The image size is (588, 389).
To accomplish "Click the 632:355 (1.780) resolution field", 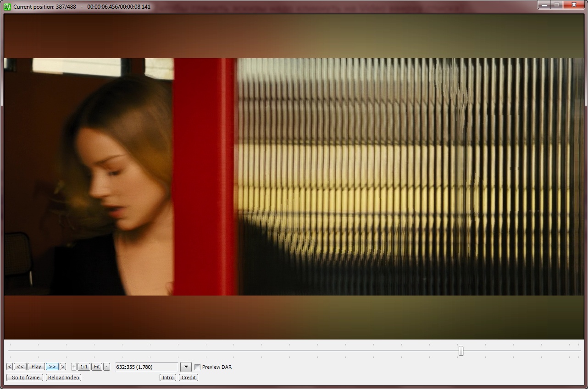I will pyautogui.click(x=146, y=367).
